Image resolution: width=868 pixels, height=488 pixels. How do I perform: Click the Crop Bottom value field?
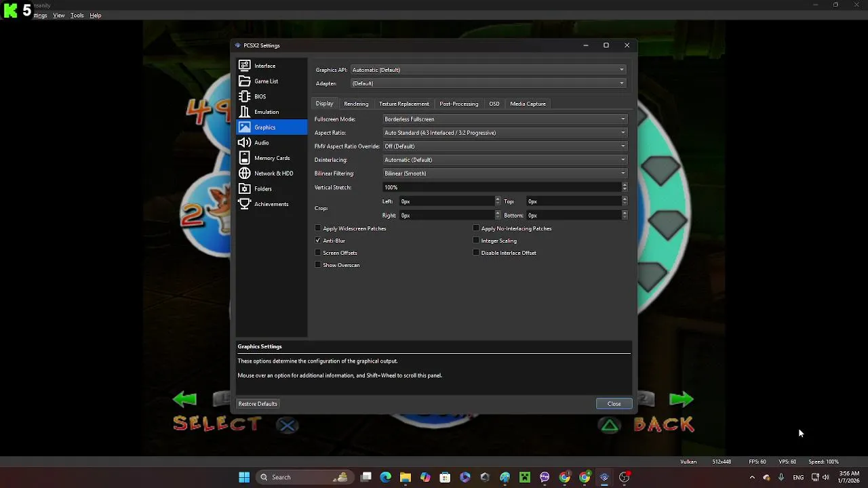(576, 216)
